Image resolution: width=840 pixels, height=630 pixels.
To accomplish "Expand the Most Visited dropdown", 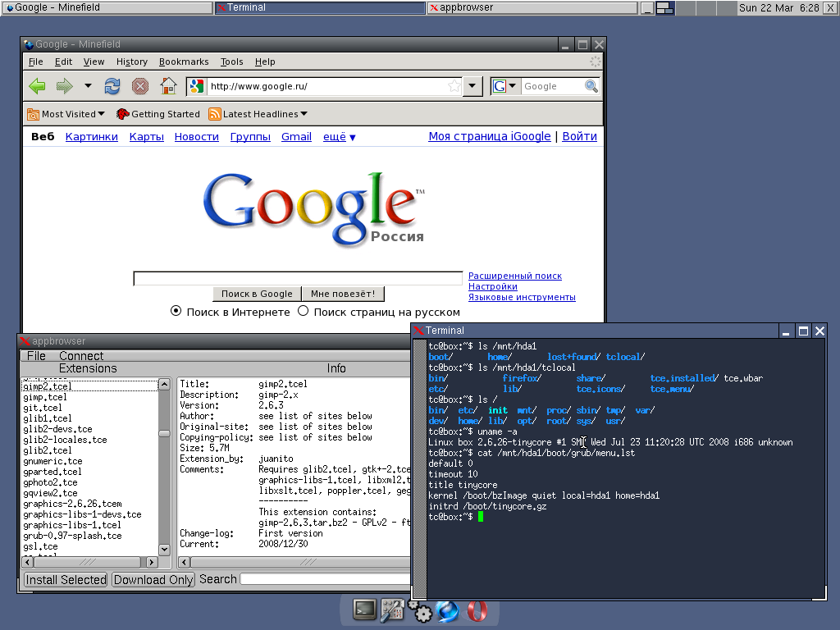I will (101, 114).
